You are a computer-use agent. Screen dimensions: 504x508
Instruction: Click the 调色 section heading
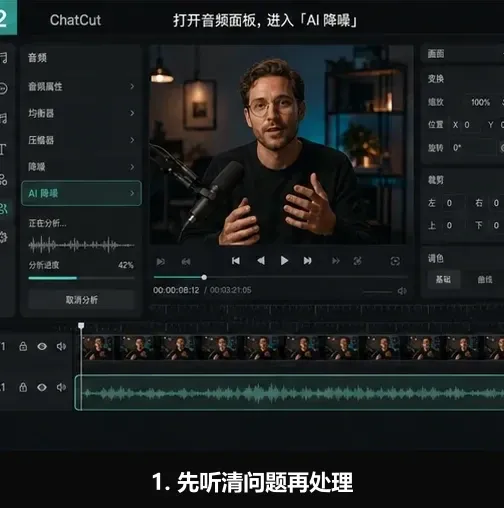pos(436,258)
